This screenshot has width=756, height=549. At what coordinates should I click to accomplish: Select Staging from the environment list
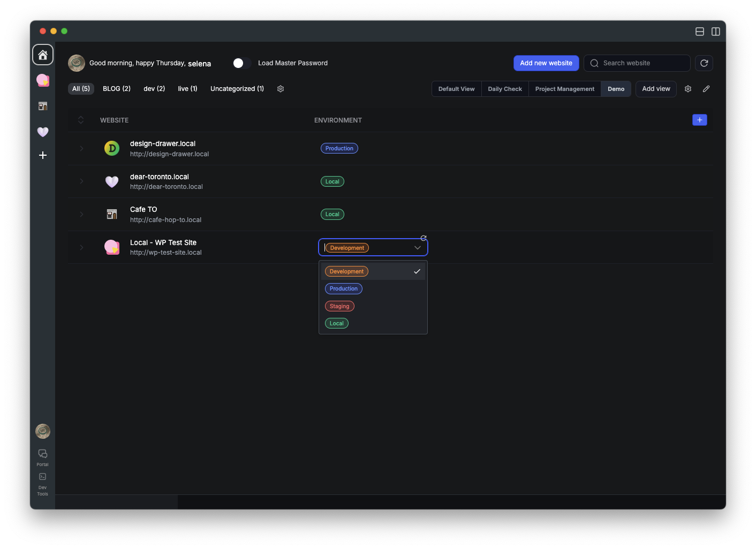(339, 306)
